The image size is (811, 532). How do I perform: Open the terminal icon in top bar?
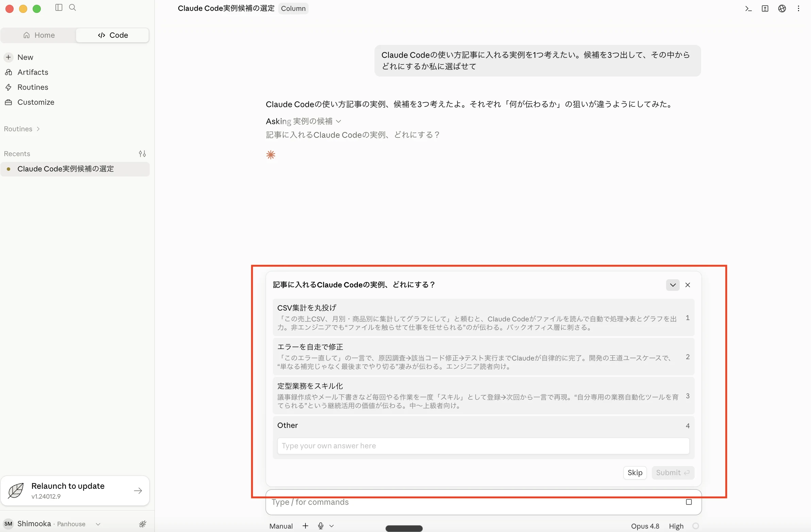point(748,9)
